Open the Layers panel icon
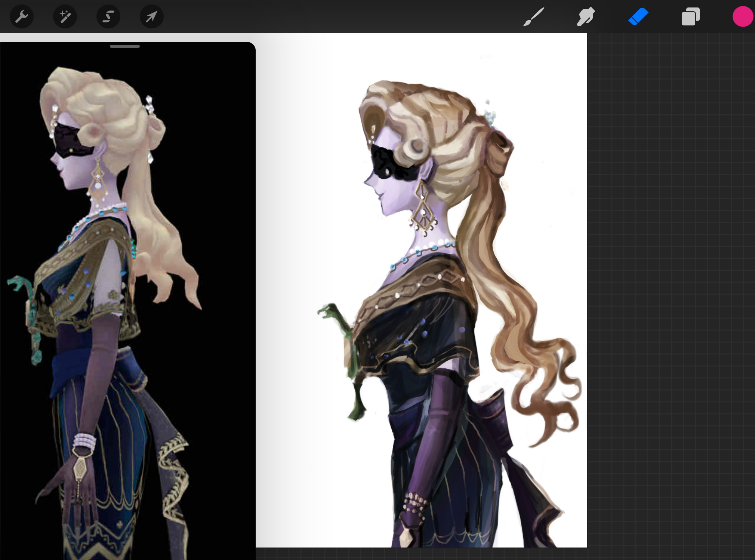This screenshot has width=755, height=560. pos(690,17)
